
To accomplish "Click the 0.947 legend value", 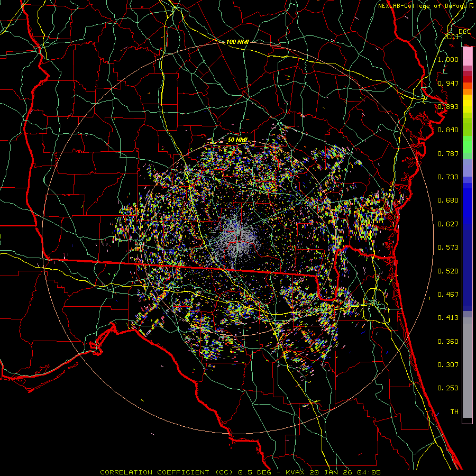I will click(x=448, y=83).
